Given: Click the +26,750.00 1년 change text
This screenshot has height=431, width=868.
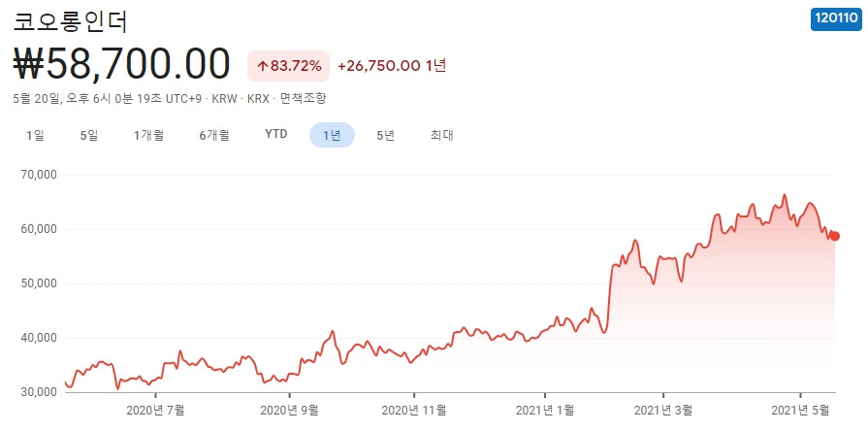Looking at the screenshot, I should 392,65.
